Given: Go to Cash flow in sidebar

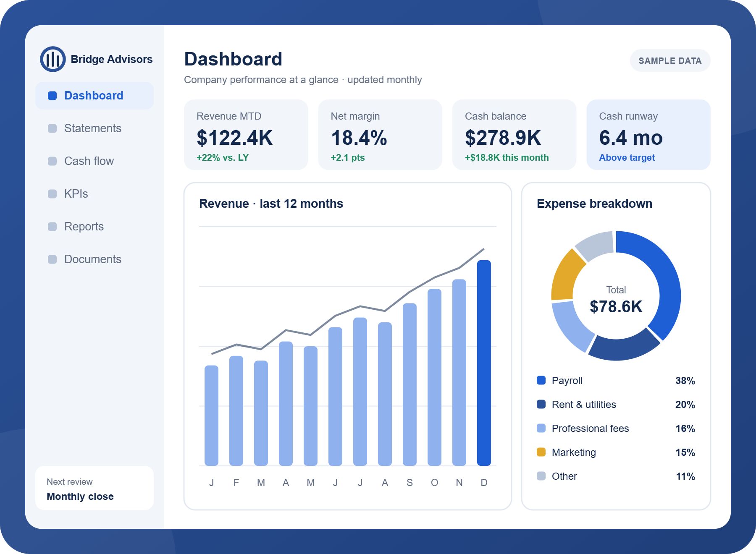Looking at the screenshot, I should pos(94,161).
